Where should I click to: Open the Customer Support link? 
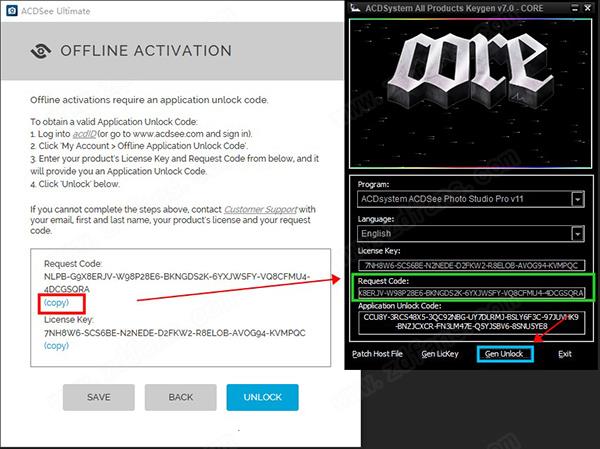[x=261, y=209]
